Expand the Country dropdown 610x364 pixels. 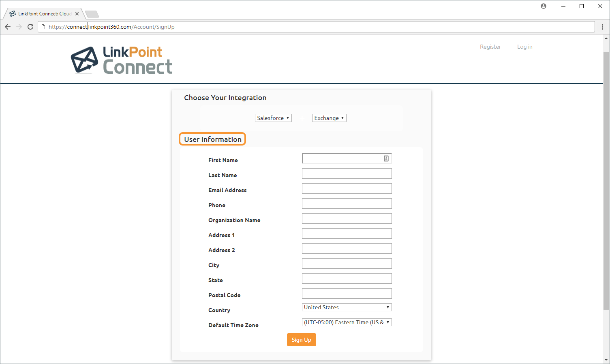[x=347, y=307]
